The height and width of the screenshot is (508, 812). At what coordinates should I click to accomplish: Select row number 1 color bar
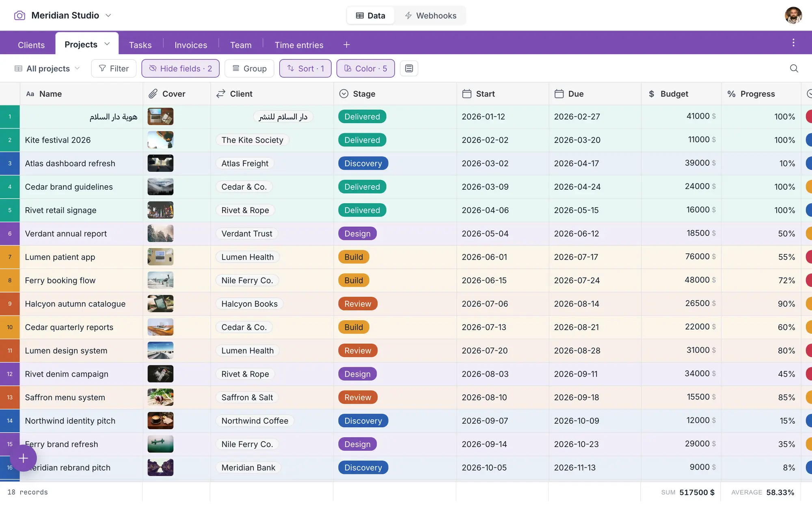(x=10, y=117)
